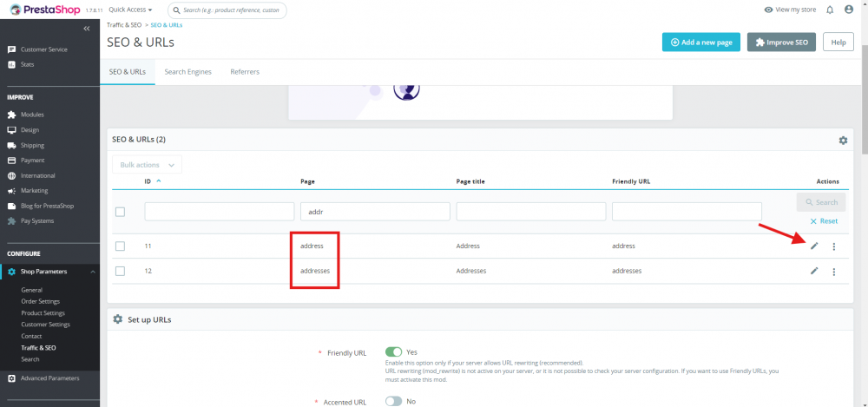The image size is (868, 407).
Task: Click View my store eye link
Action: click(790, 10)
